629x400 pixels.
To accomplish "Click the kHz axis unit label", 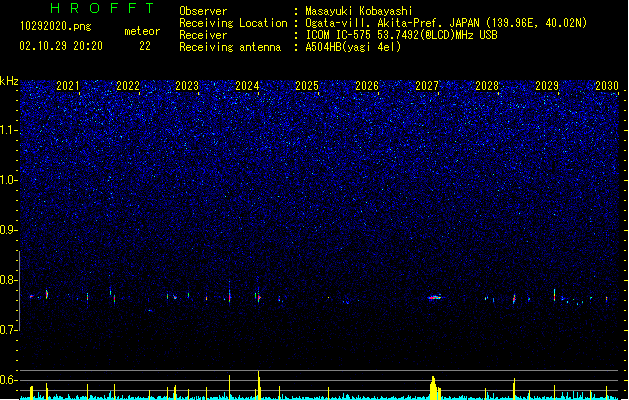I will [x=9, y=81].
